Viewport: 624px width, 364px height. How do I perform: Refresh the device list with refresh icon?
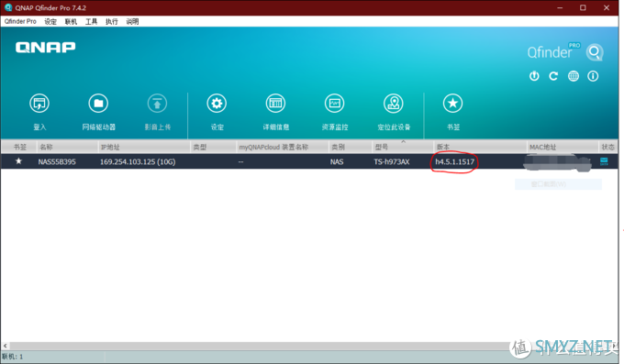tap(553, 76)
